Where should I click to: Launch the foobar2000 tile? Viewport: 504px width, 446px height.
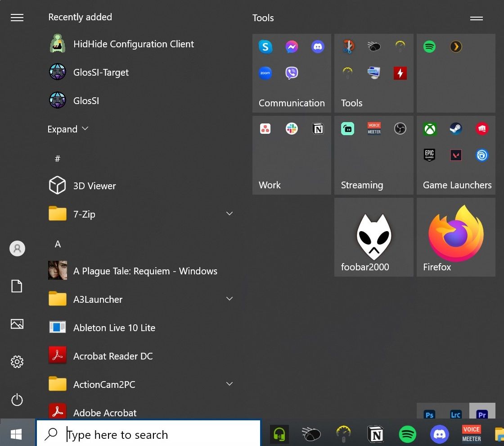point(373,237)
